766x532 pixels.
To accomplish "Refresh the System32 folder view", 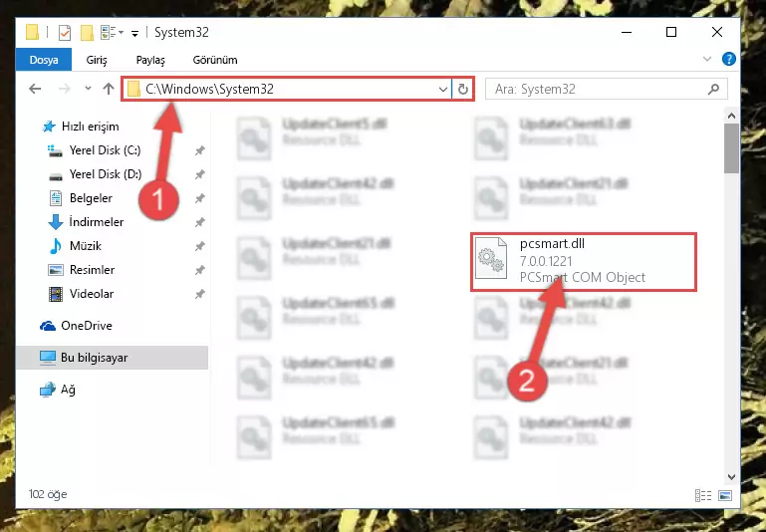I will pos(462,89).
